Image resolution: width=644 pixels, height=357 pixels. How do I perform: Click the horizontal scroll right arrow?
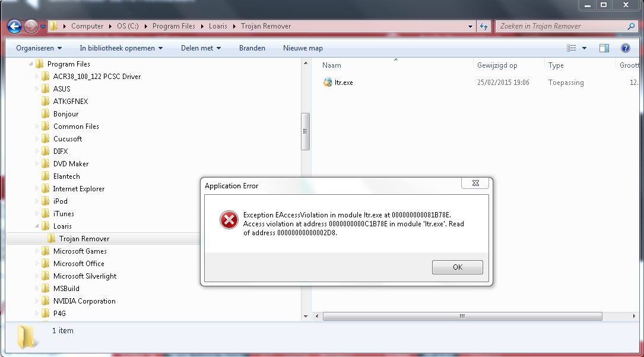[x=634, y=317]
